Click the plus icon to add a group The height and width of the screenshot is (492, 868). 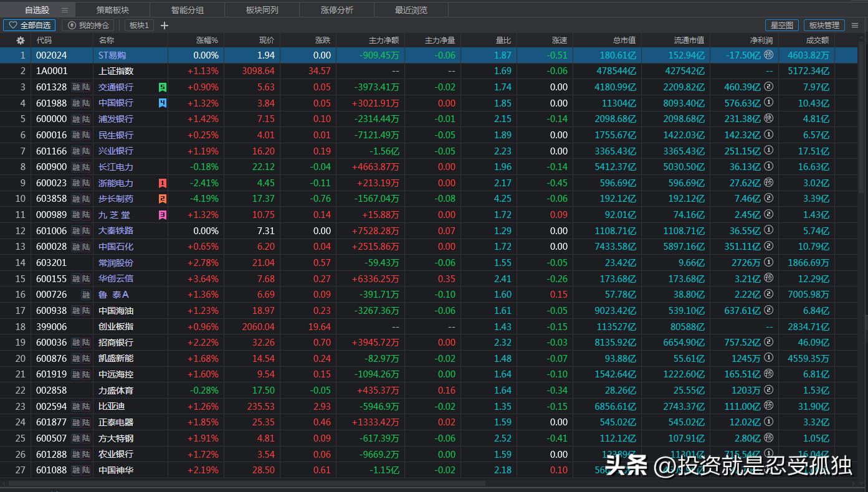pyautogui.click(x=164, y=25)
